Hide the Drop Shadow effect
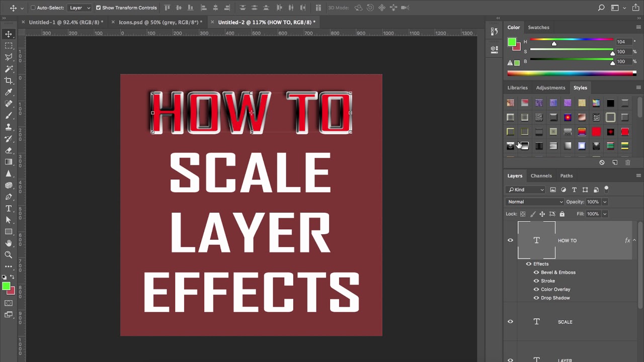The height and width of the screenshot is (362, 644). pyautogui.click(x=536, y=298)
